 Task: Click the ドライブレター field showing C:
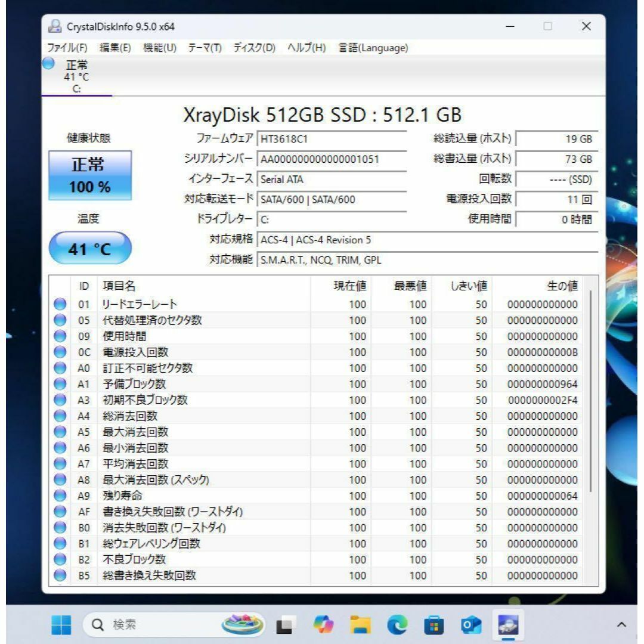332,219
